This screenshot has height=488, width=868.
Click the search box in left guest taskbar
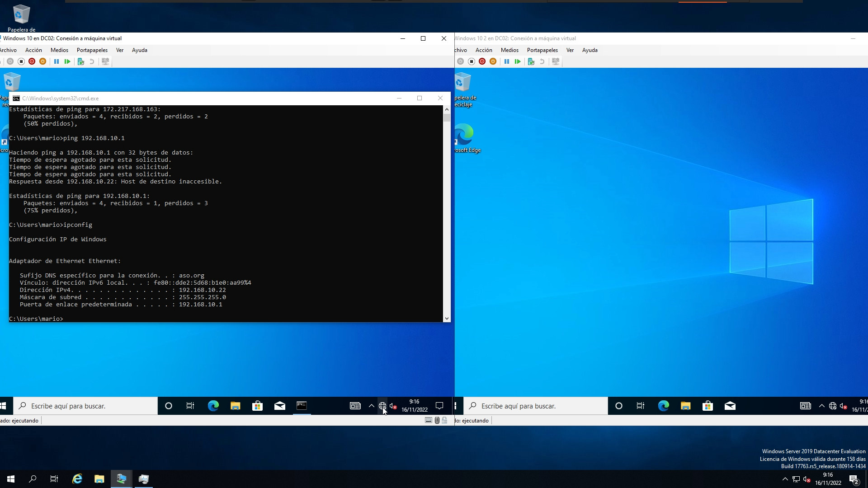click(86, 406)
